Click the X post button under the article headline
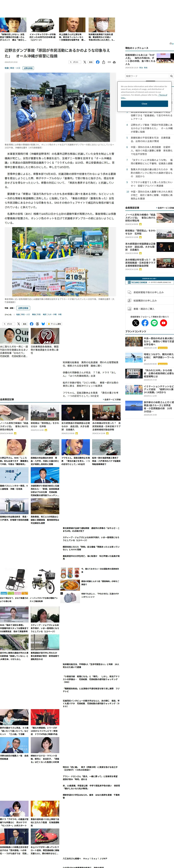The image size is (174, 868). pos(74,62)
